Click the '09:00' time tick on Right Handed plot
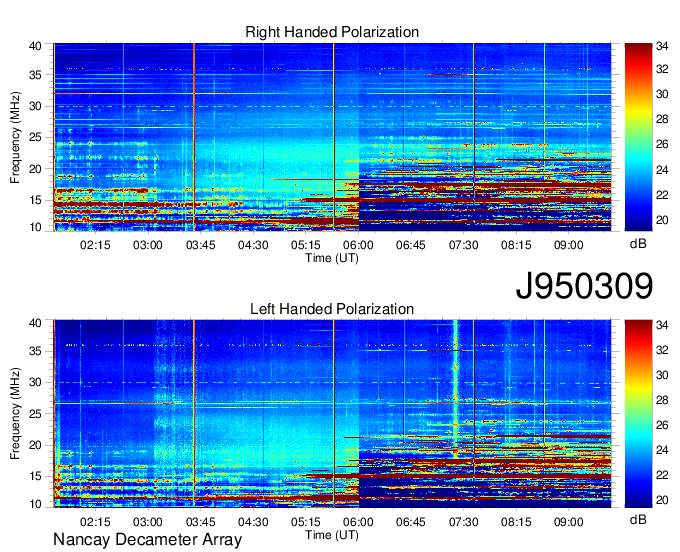Viewport: 680px width, 552px height. (x=569, y=245)
